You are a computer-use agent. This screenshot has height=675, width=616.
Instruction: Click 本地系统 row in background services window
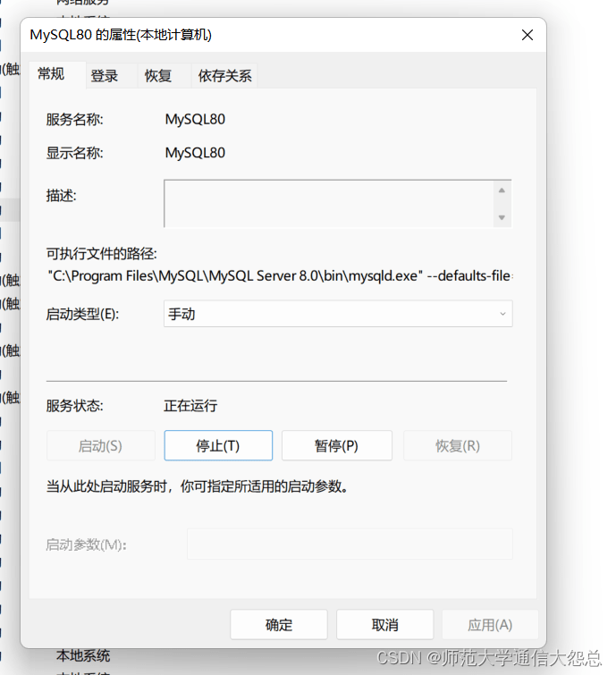point(83,655)
